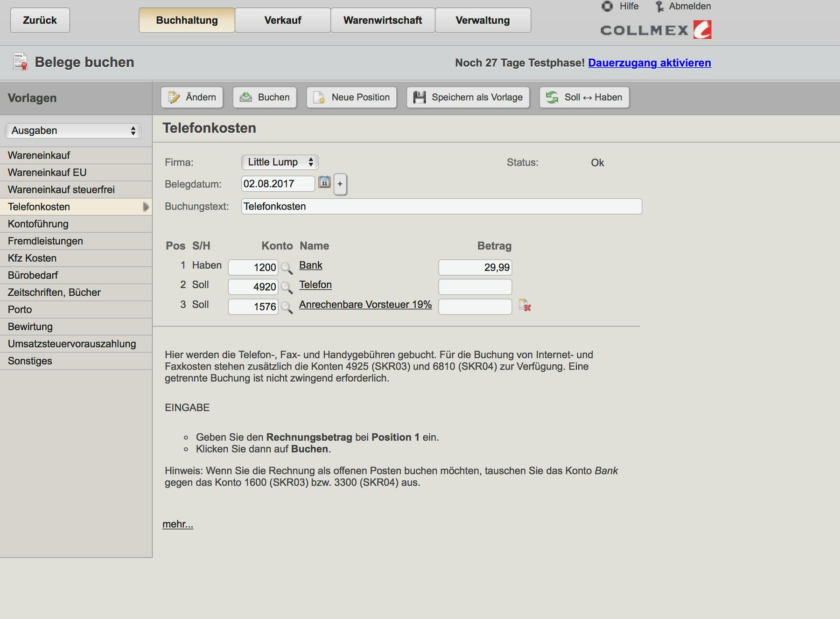Select the Porto template

[x=76, y=310]
